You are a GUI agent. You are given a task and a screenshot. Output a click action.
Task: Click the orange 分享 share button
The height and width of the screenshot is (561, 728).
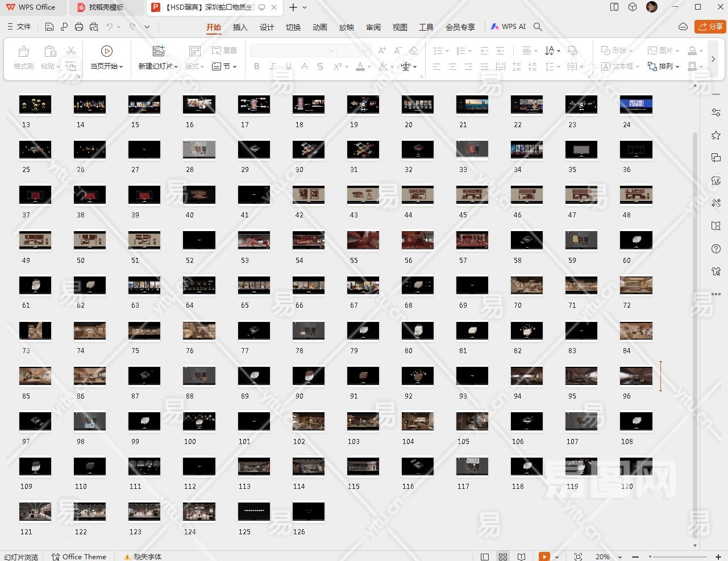710,27
